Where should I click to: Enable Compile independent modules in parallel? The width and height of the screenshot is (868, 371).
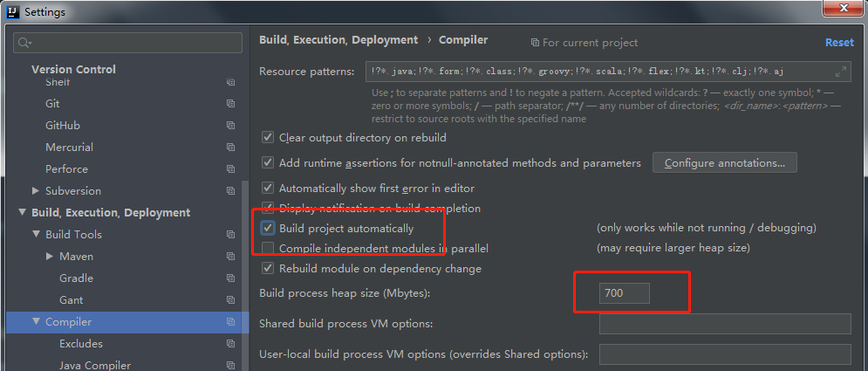(x=268, y=249)
